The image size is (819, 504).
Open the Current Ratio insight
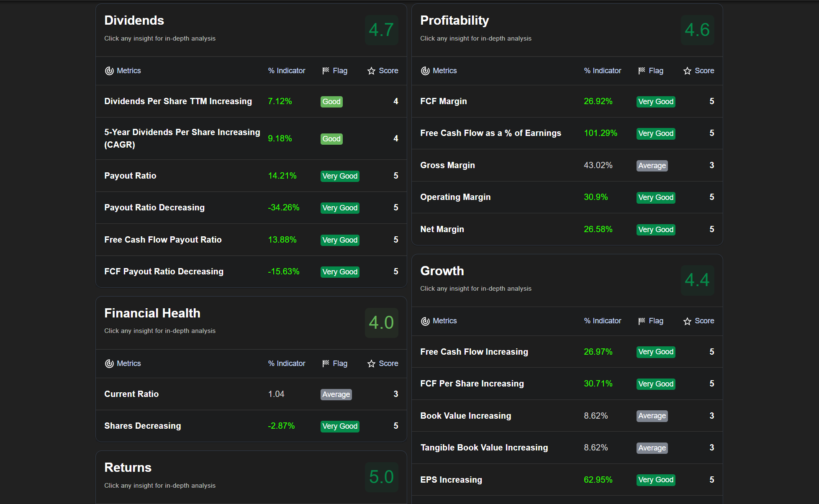point(251,394)
